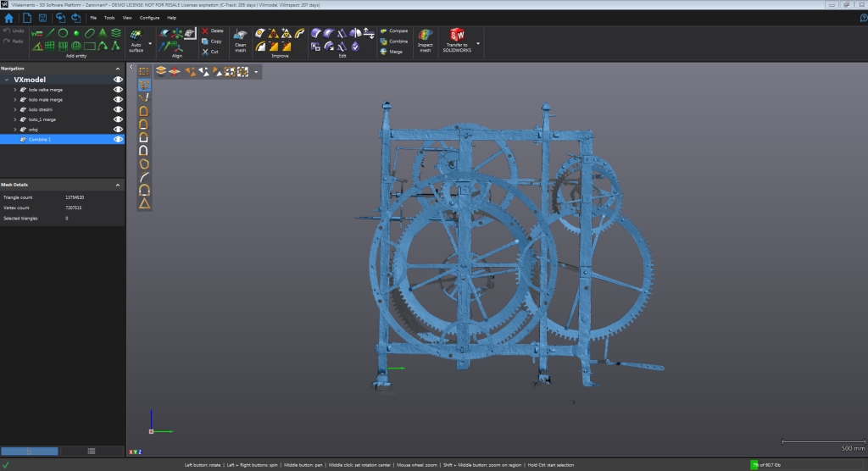Expand the kolo male merge tree node

click(x=15, y=100)
